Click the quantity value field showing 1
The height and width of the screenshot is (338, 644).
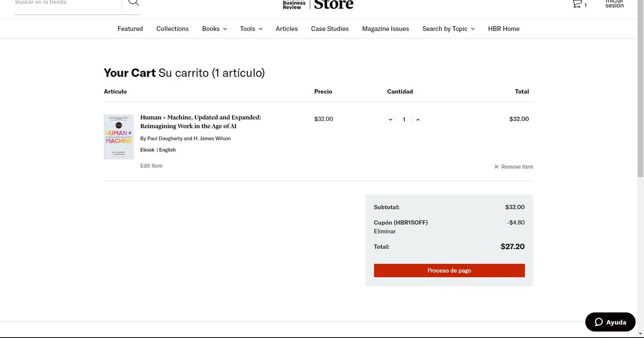click(404, 120)
